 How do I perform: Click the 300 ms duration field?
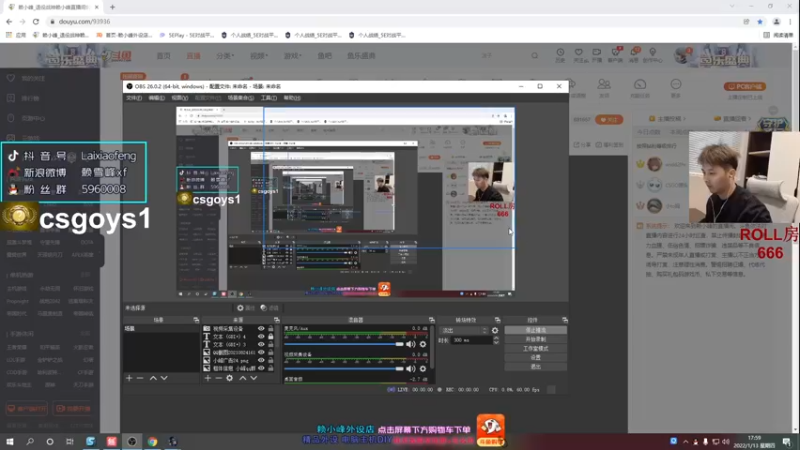point(471,340)
